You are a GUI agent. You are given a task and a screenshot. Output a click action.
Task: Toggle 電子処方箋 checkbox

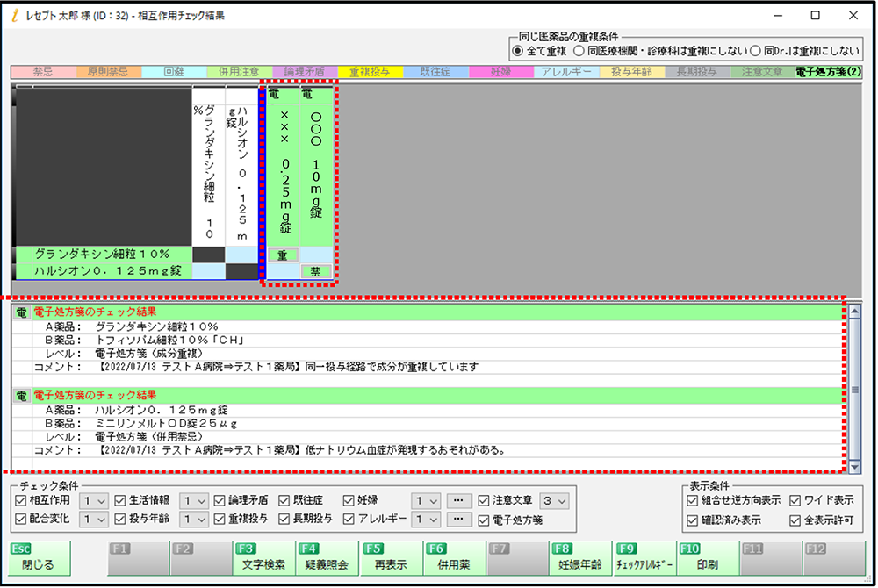point(484,520)
